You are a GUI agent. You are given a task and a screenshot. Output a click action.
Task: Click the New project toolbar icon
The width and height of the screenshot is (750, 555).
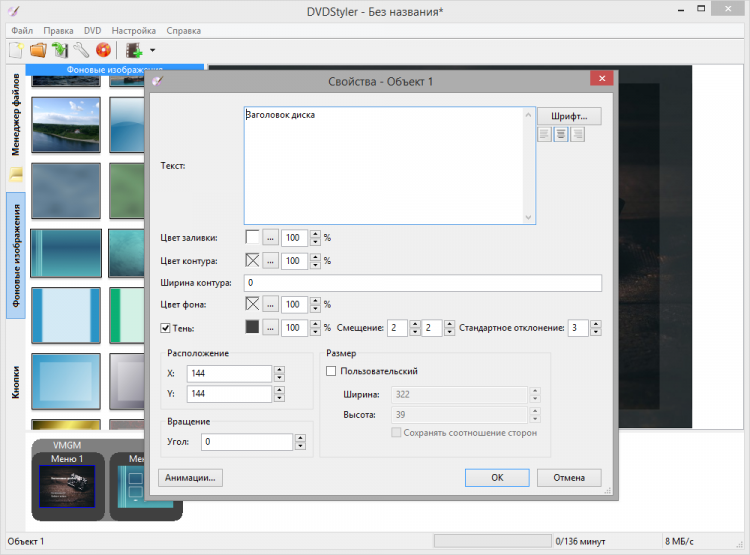tap(16, 50)
